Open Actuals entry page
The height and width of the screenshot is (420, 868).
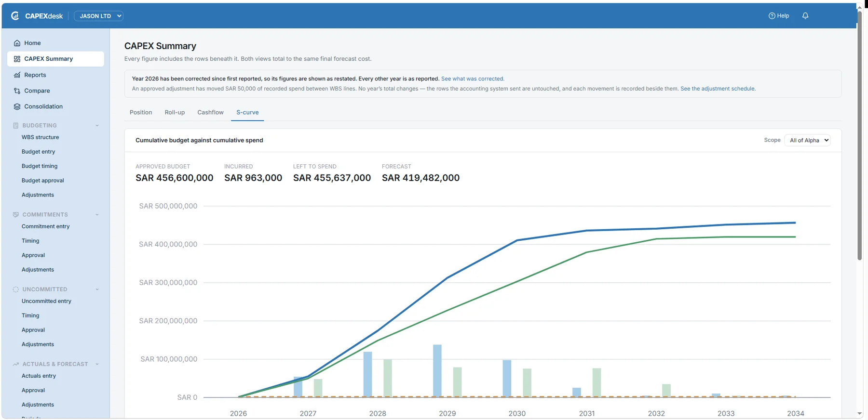tap(39, 376)
